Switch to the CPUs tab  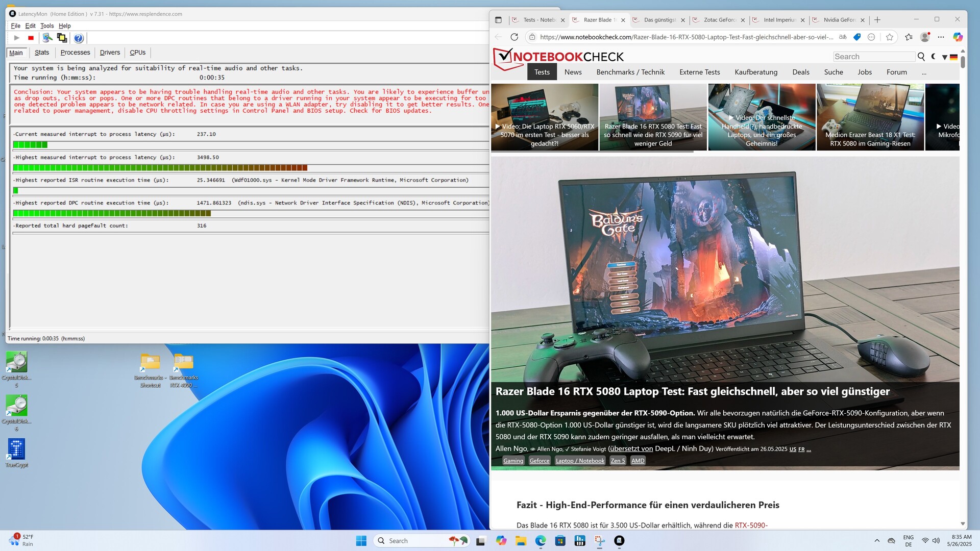pyautogui.click(x=138, y=53)
